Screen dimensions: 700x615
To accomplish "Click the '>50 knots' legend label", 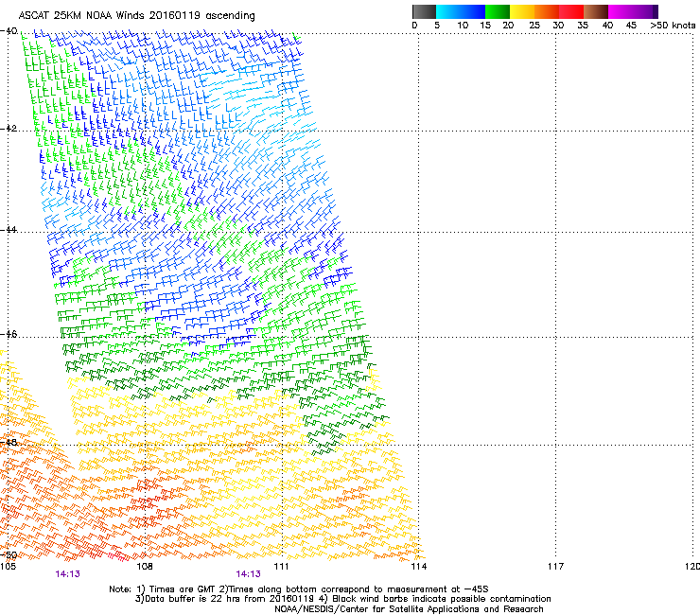I will pos(673,26).
